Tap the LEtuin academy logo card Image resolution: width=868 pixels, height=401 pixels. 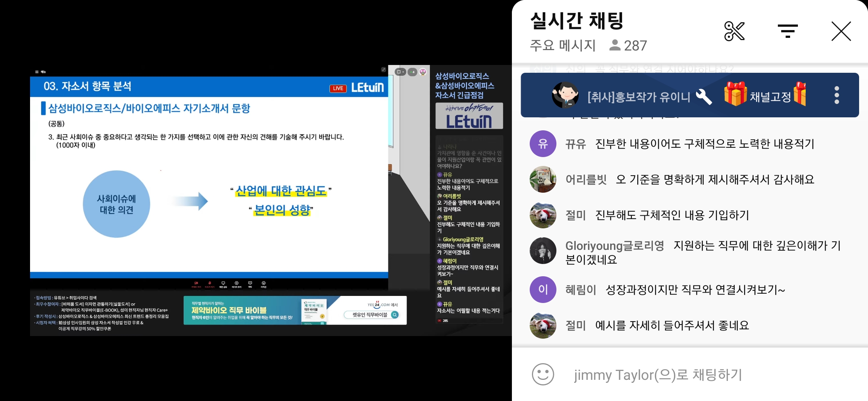point(469,116)
